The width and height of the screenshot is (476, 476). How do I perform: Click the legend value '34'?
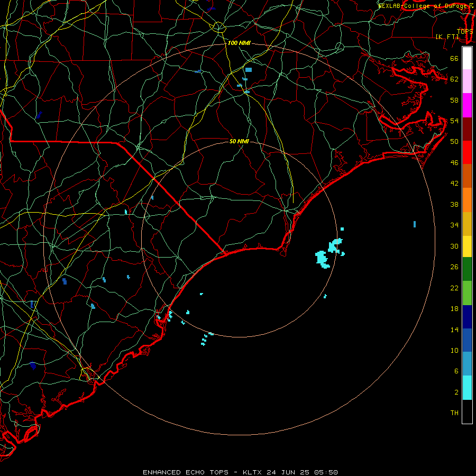[x=454, y=225]
